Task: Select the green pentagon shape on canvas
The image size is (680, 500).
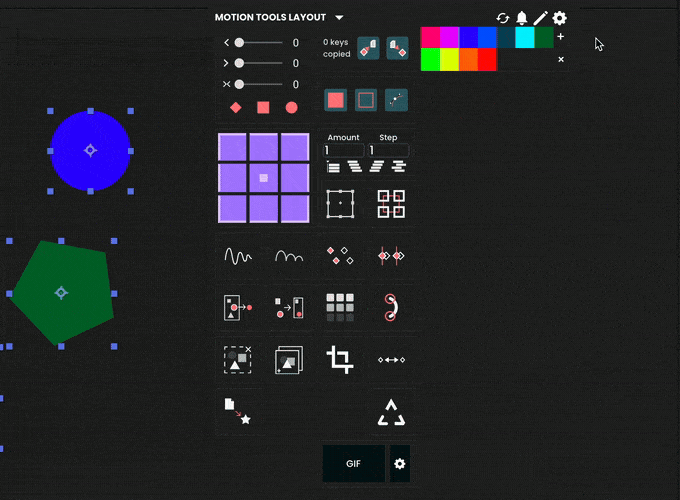Action: pyautogui.click(x=62, y=293)
